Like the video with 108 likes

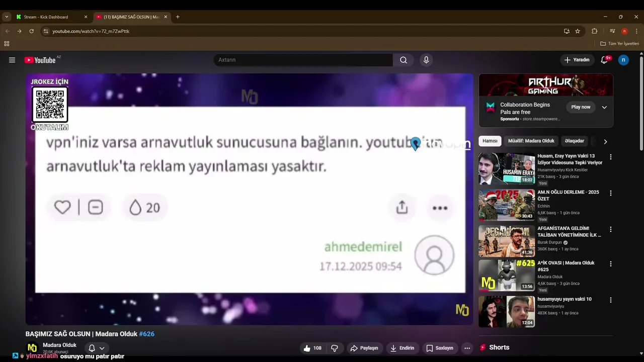[x=312, y=348]
